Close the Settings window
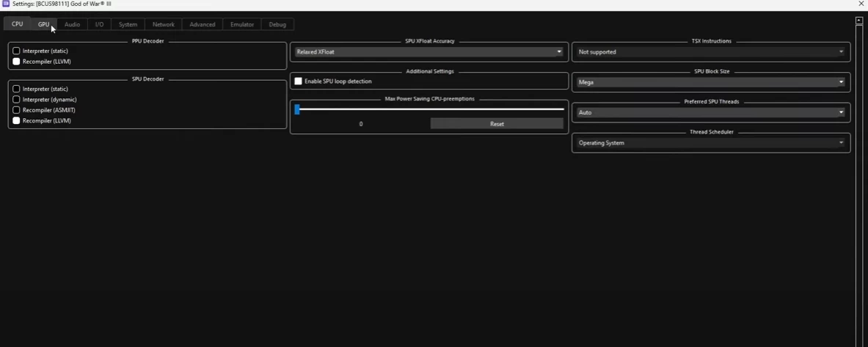868x347 pixels. (861, 4)
